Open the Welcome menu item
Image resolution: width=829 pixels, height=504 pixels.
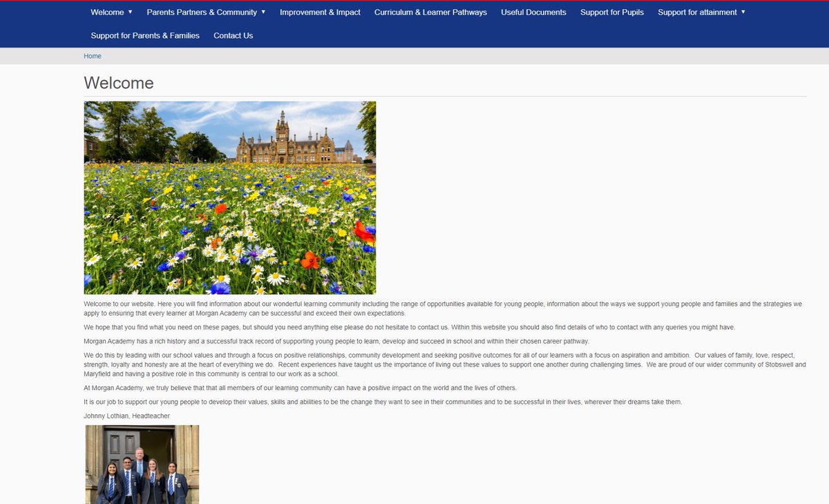108,12
